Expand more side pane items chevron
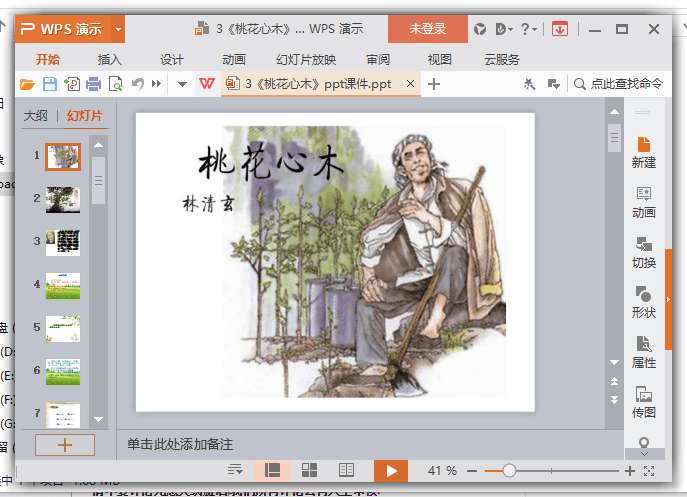The height and width of the screenshot is (497, 687). pyautogui.click(x=644, y=454)
